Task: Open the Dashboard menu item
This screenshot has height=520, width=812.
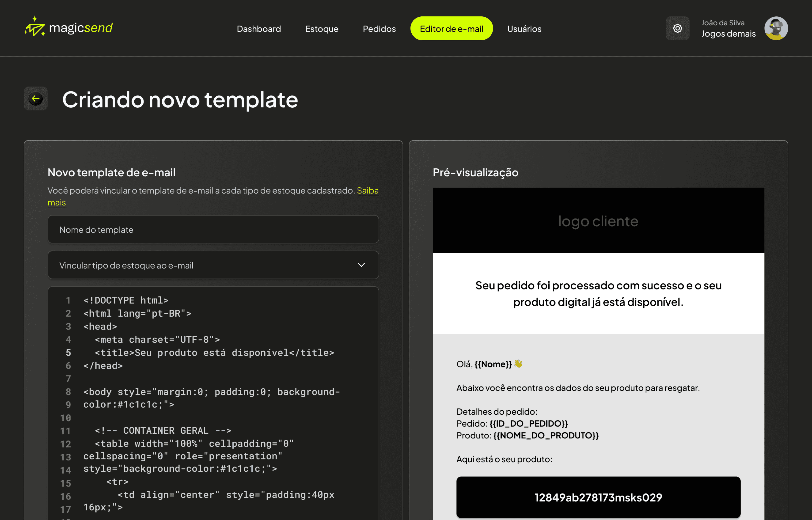Action: tap(259, 29)
